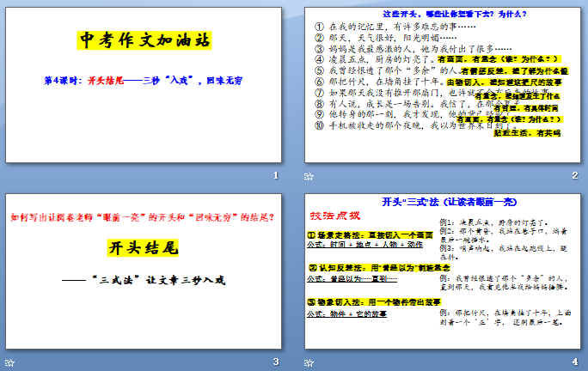The width and height of the screenshot is (588, 371).
Task: Select slide 4 thumbnail with 技法点拨 heading
Action: tap(442, 271)
